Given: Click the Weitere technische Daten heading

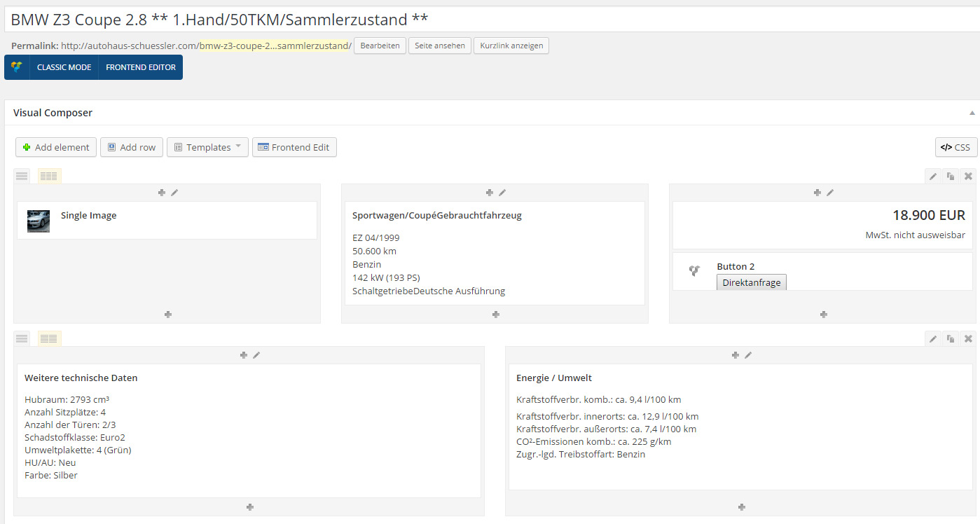Looking at the screenshot, I should (81, 378).
